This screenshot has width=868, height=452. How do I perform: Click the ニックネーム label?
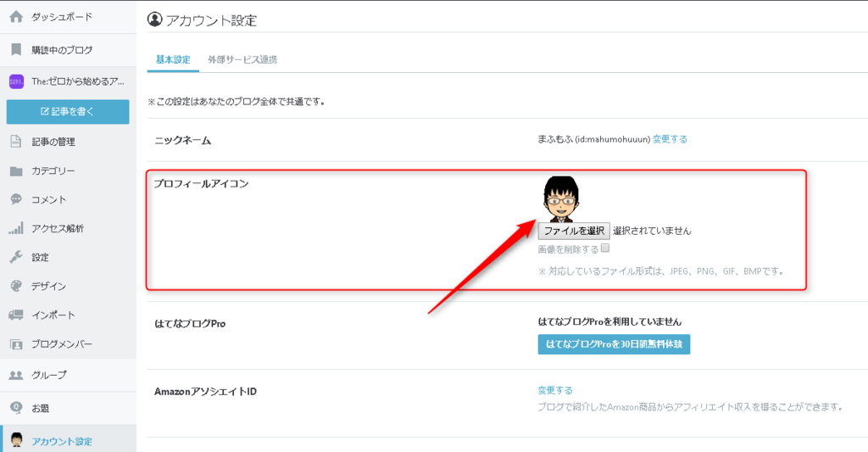tap(183, 140)
